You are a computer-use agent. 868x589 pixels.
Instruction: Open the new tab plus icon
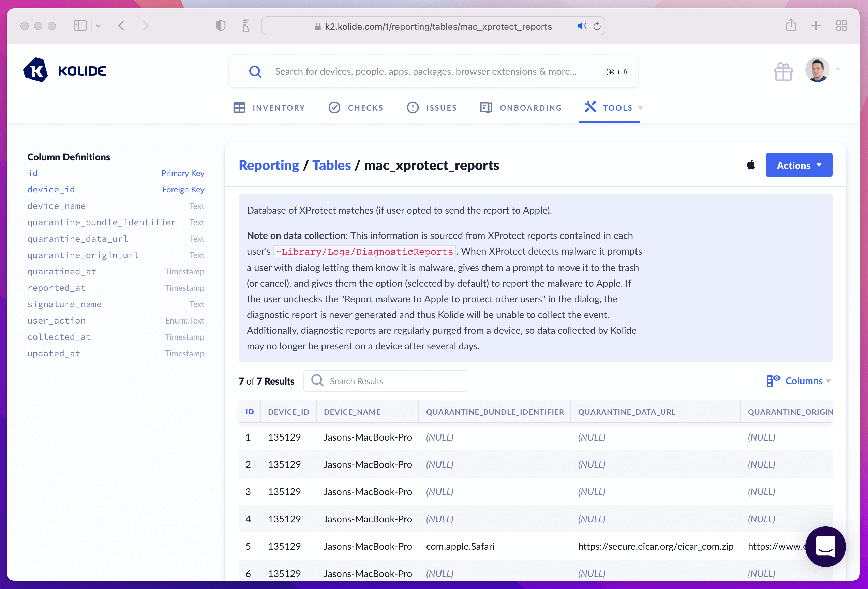816,26
